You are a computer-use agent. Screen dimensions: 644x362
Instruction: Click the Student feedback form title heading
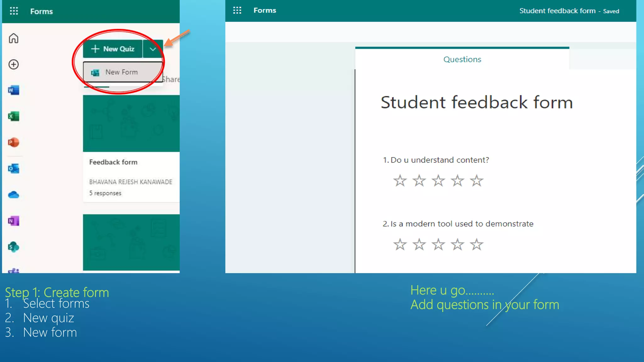coord(477,102)
